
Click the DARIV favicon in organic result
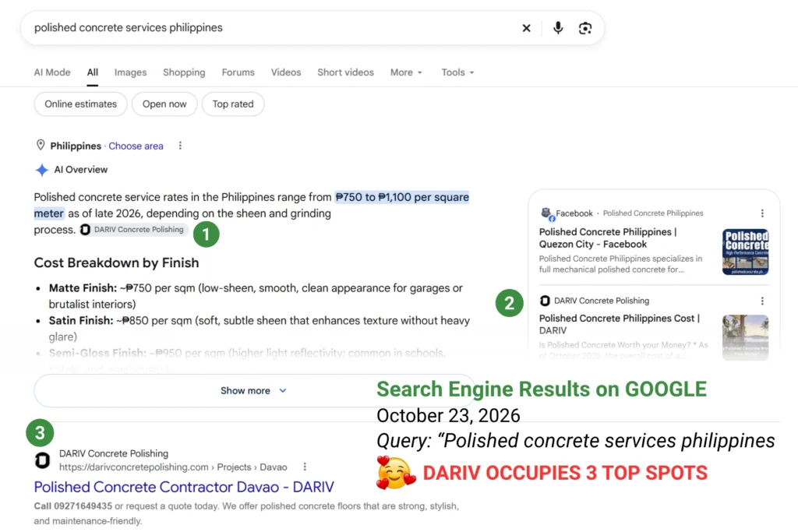point(42,460)
